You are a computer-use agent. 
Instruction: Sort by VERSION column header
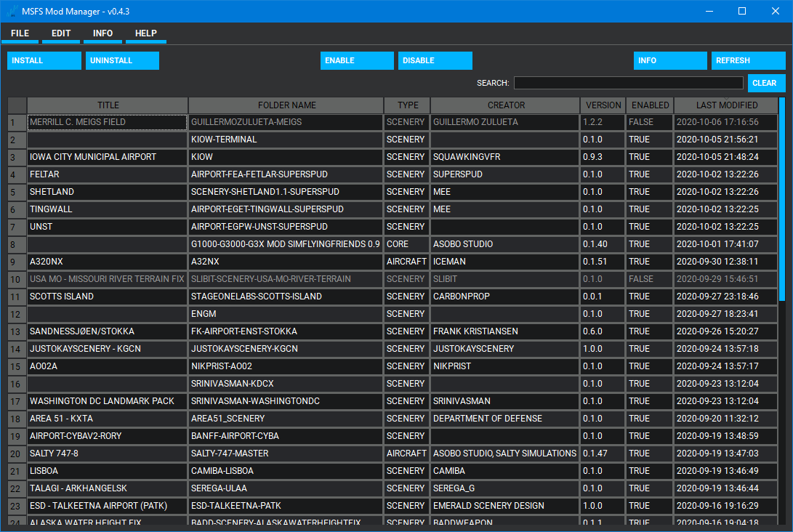603,105
